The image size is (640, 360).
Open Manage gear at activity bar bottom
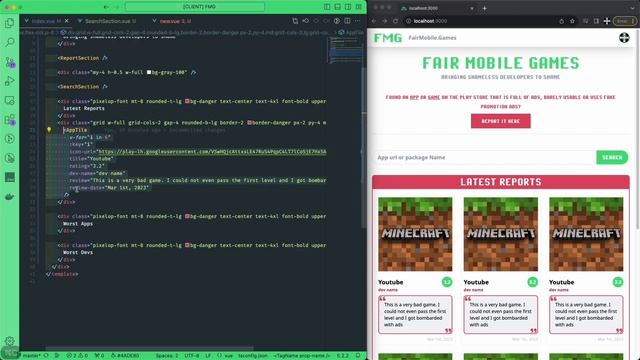[10, 341]
